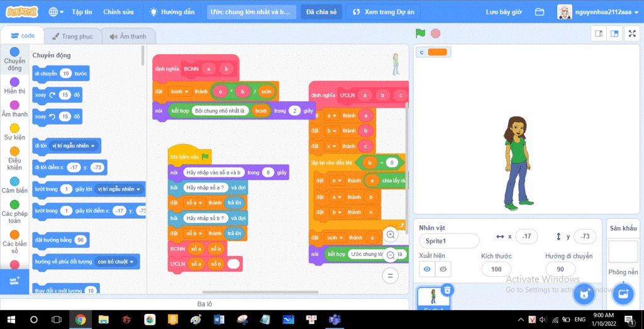Screen dimensions: 644x329
Task: Select the Sprite1 thumbnail
Action: pyautogui.click(x=433, y=299)
